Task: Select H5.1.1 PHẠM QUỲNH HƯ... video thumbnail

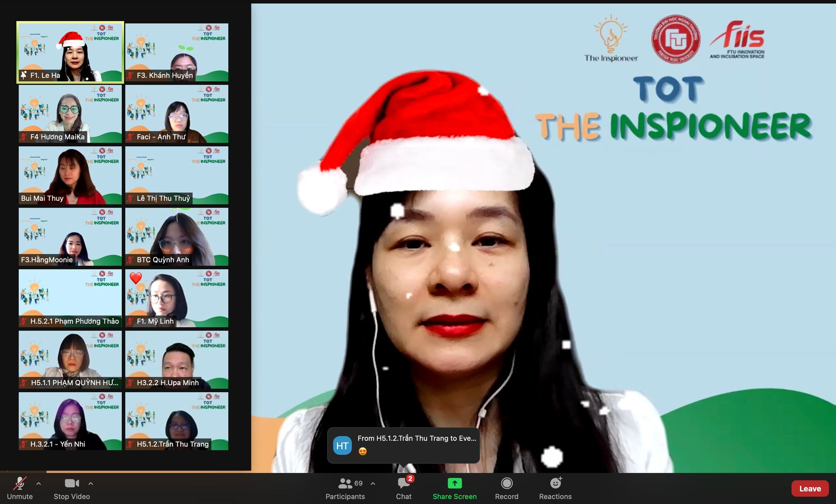Action: click(x=70, y=360)
